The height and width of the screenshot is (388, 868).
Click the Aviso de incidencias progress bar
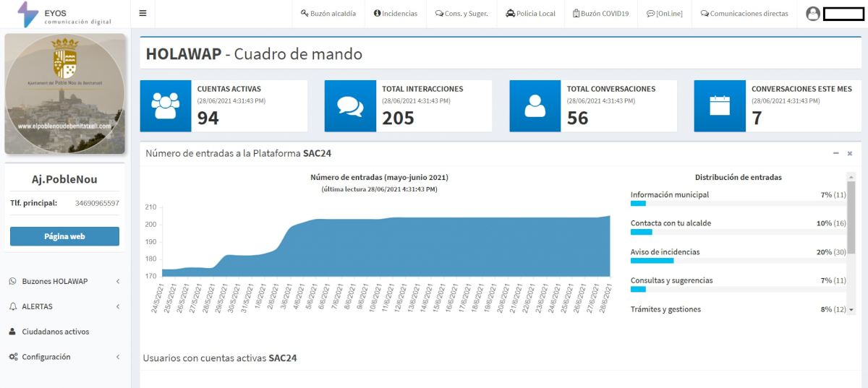point(738,261)
